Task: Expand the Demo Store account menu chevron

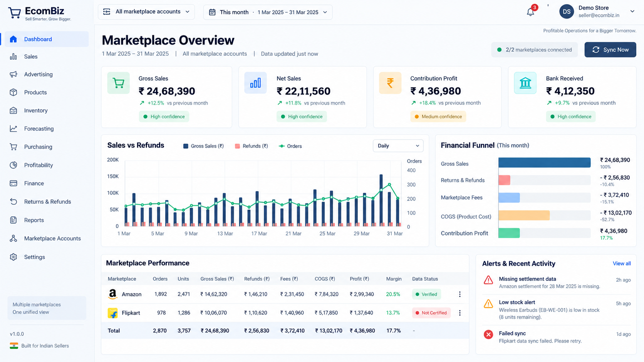Action: coord(632,12)
